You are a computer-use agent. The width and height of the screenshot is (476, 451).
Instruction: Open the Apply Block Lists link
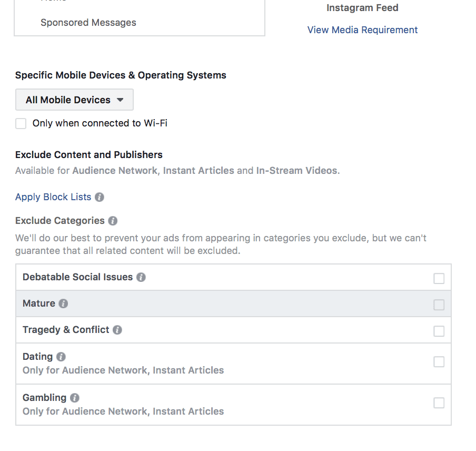53,197
